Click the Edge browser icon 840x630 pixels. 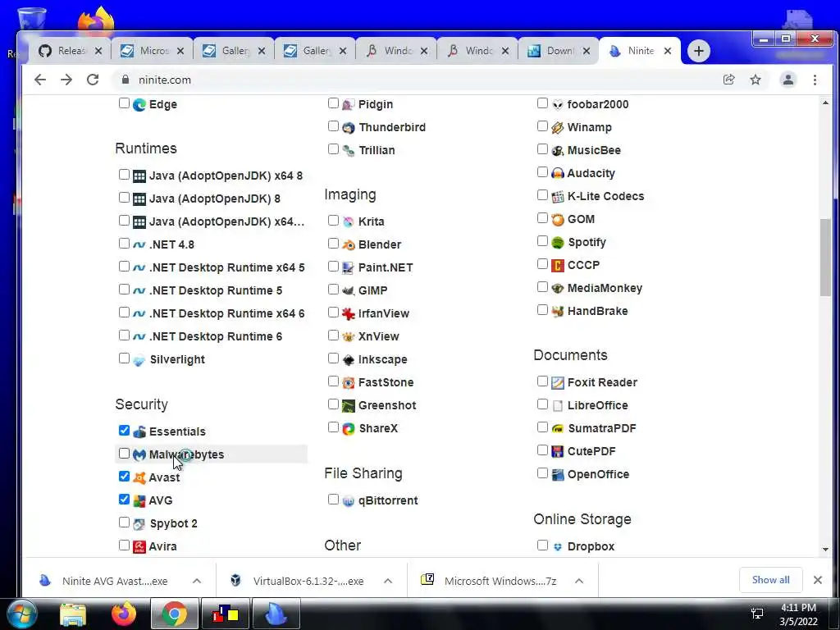[139, 104]
